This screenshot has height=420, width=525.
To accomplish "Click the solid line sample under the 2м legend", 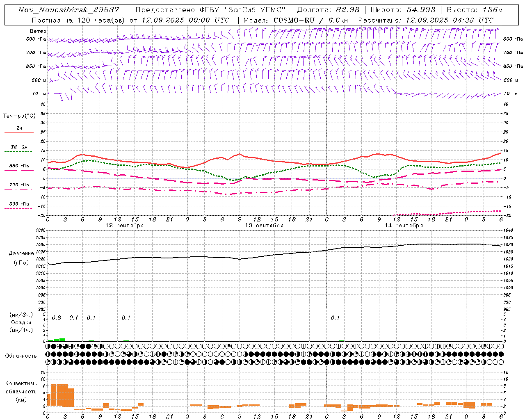I will click(x=19, y=132).
